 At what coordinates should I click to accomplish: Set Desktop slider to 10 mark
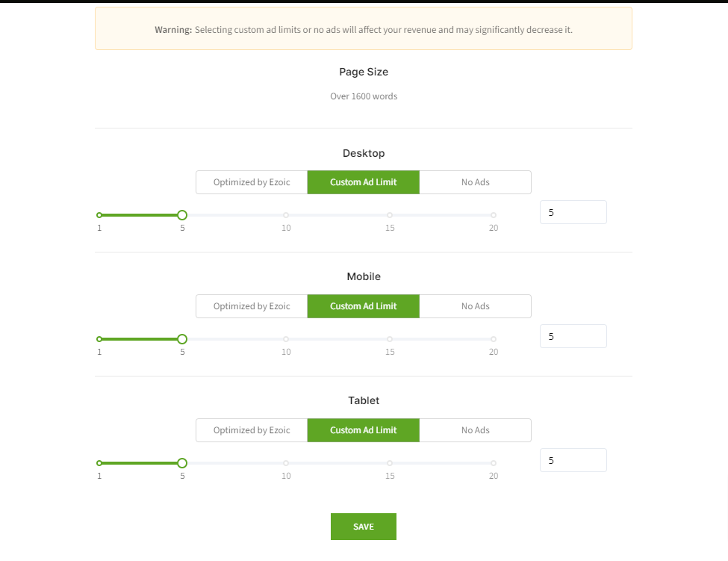pyautogui.click(x=286, y=215)
